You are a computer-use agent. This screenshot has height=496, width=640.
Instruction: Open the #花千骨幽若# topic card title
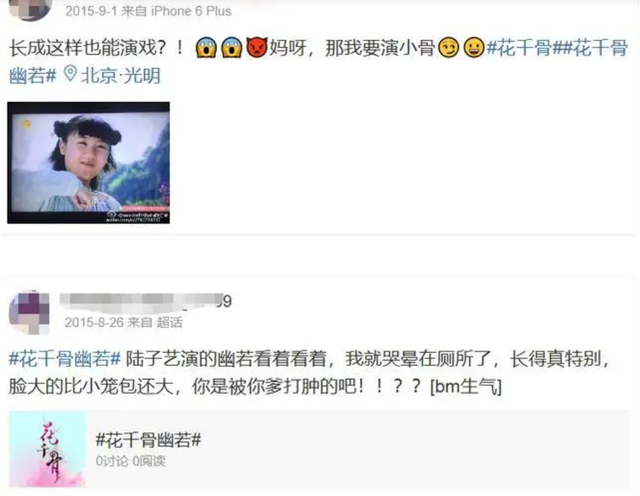[148, 440]
